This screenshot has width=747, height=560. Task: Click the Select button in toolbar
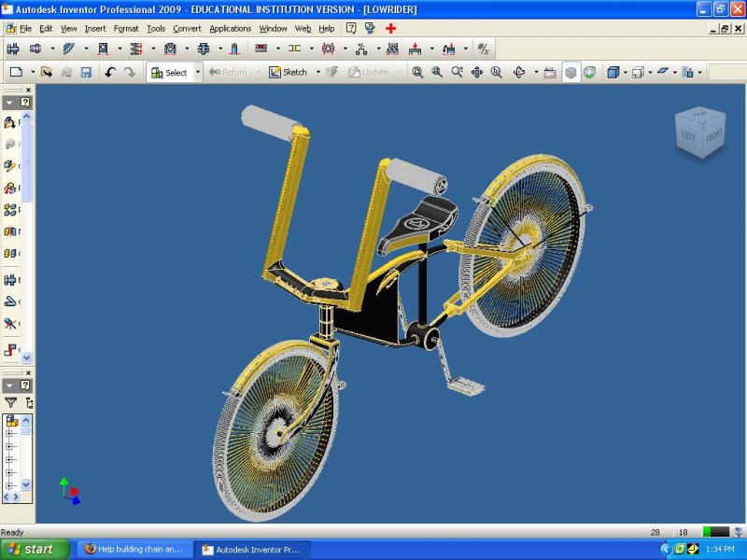[x=169, y=73]
